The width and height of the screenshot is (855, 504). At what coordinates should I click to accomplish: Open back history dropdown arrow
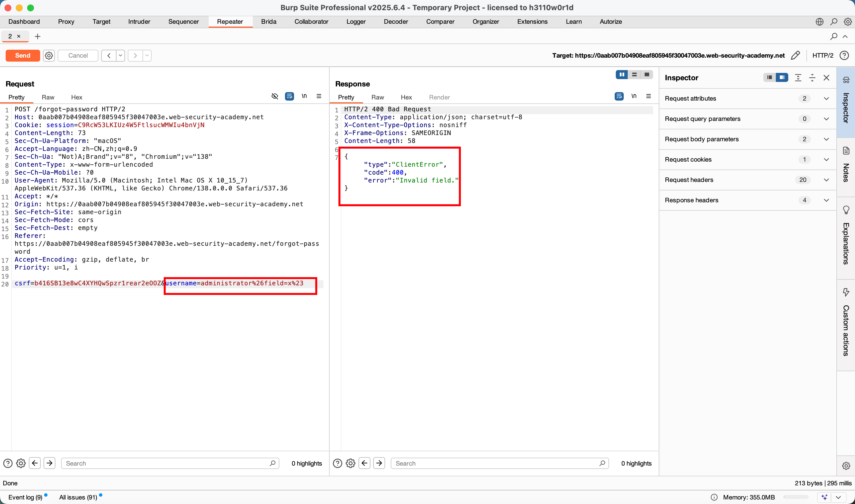(121, 55)
